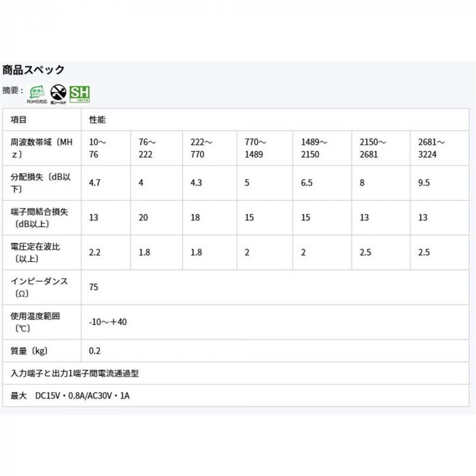Click the green SH JEITA badge
The image size is (476, 476).
pos(80,94)
